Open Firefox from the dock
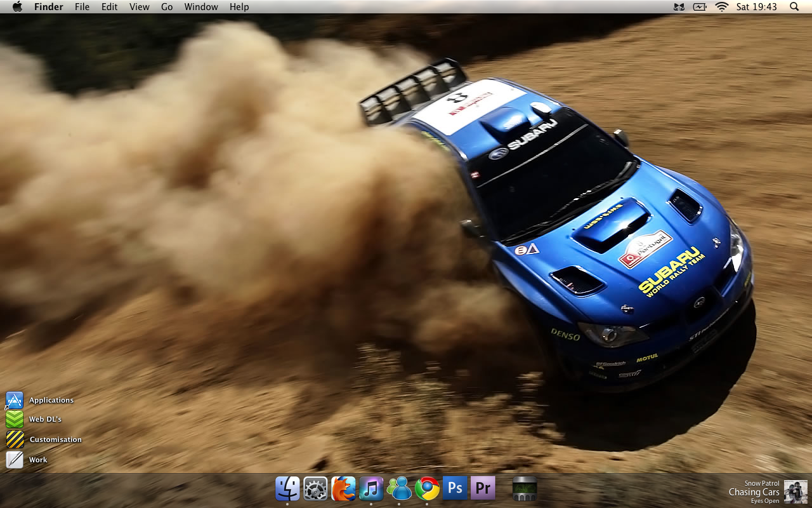This screenshot has width=812, height=508. click(x=343, y=488)
